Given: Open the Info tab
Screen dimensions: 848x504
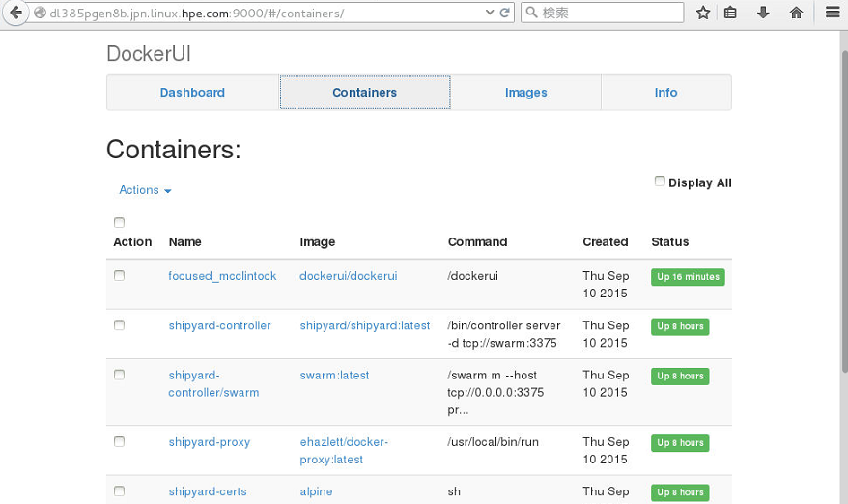Looking at the screenshot, I should (x=665, y=93).
